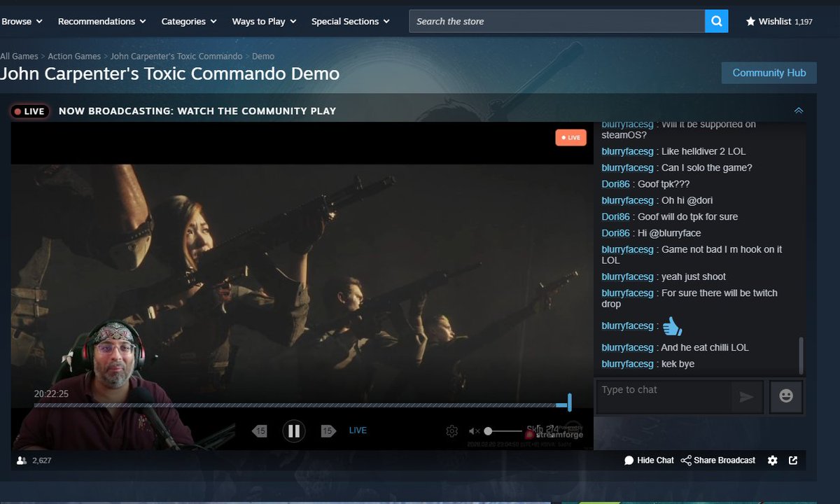Click the Type to chat input field

click(x=663, y=397)
